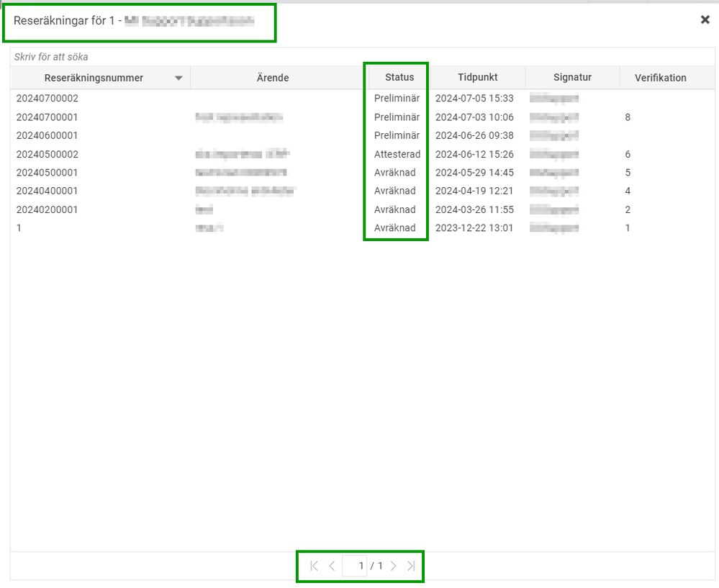Click timestamp 2024-05-29 14:45

coord(474,173)
